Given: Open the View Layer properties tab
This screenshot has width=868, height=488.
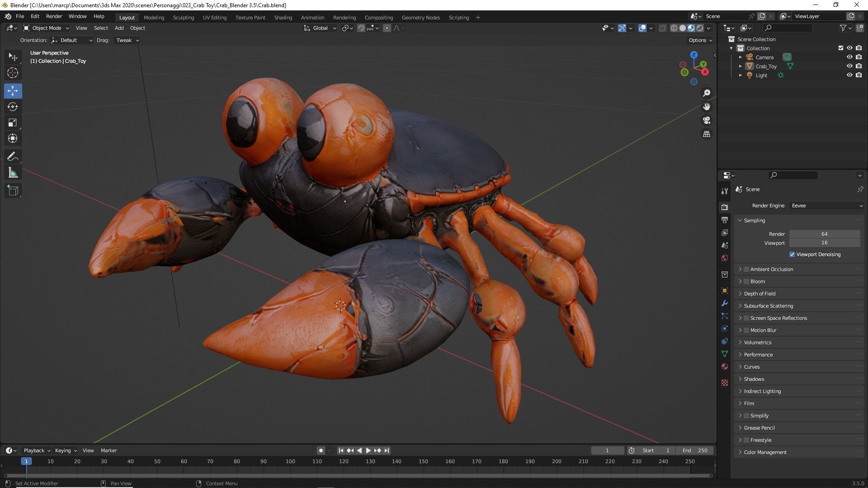Looking at the screenshot, I should 725,233.
